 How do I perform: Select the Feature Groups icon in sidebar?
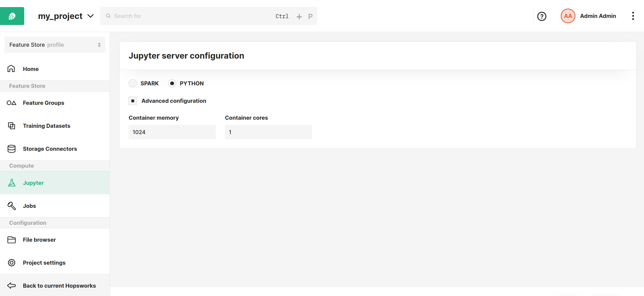click(x=11, y=103)
